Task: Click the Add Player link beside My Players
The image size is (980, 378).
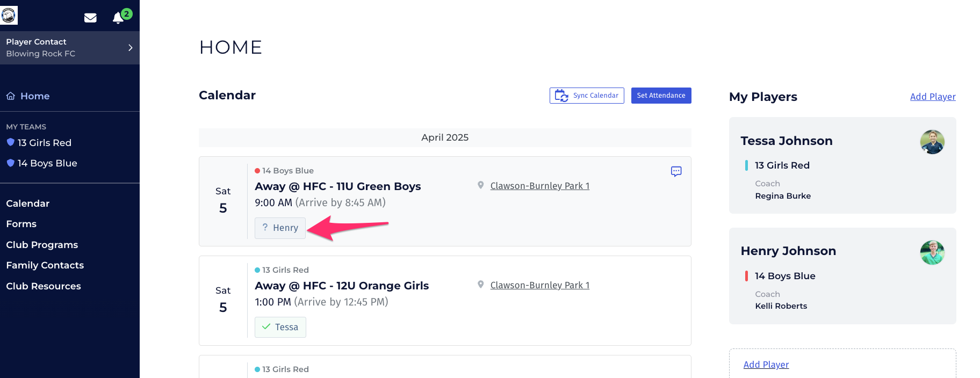Action: click(933, 97)
